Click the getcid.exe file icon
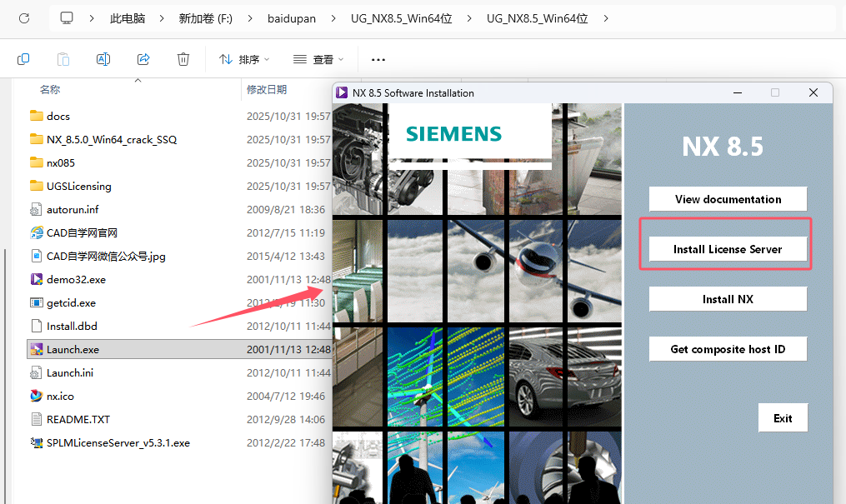This screenshot has width=846, height=504. point(36,303)
